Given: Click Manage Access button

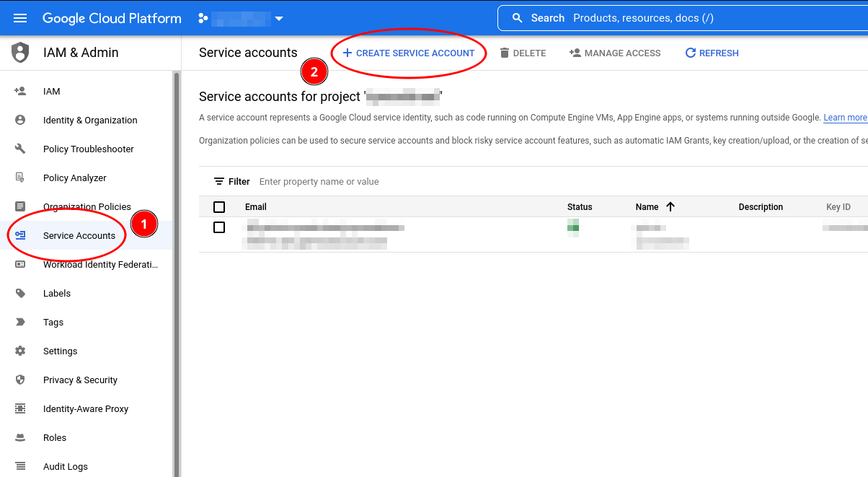Looking at the screenshot, I should tap(615, 53).
